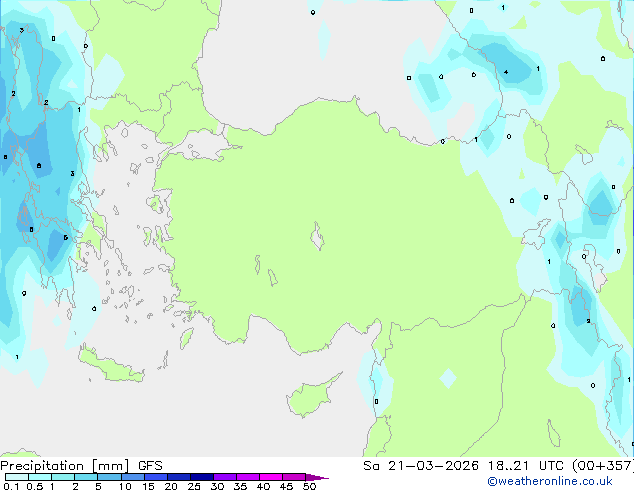Click the date text 'Sa 21-03-2026'
Screen dimensions: 634x490
pos(421,466)
